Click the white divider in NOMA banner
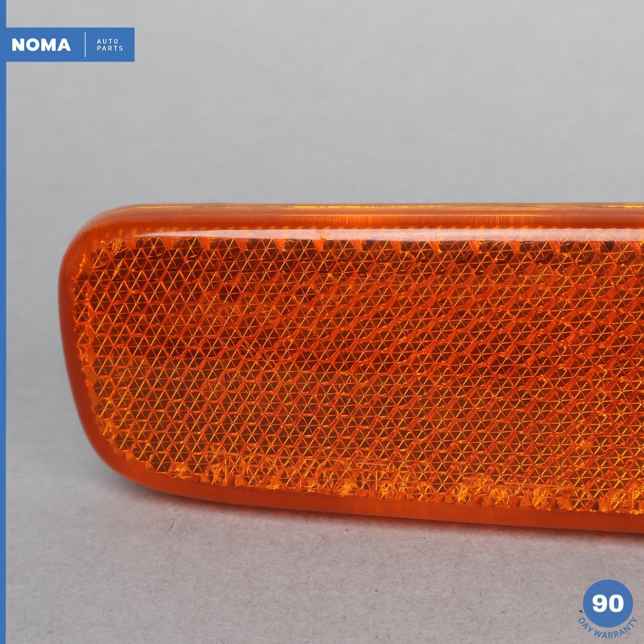 (x=85, y=45)
